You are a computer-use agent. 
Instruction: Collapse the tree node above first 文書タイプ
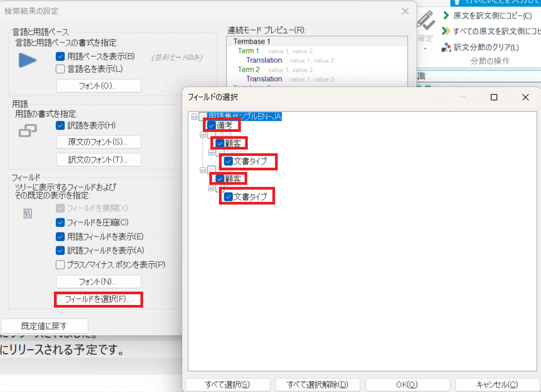[211, 152]
